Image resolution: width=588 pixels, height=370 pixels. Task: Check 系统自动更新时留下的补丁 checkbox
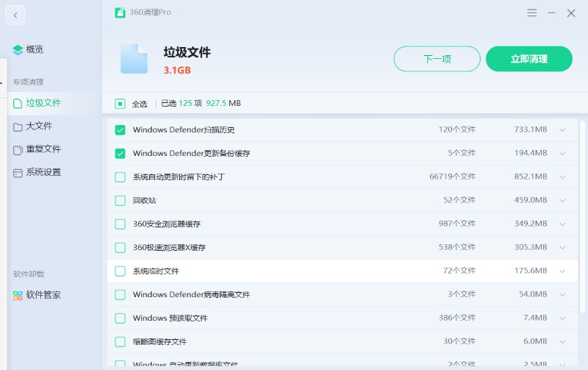coord(120,177)
